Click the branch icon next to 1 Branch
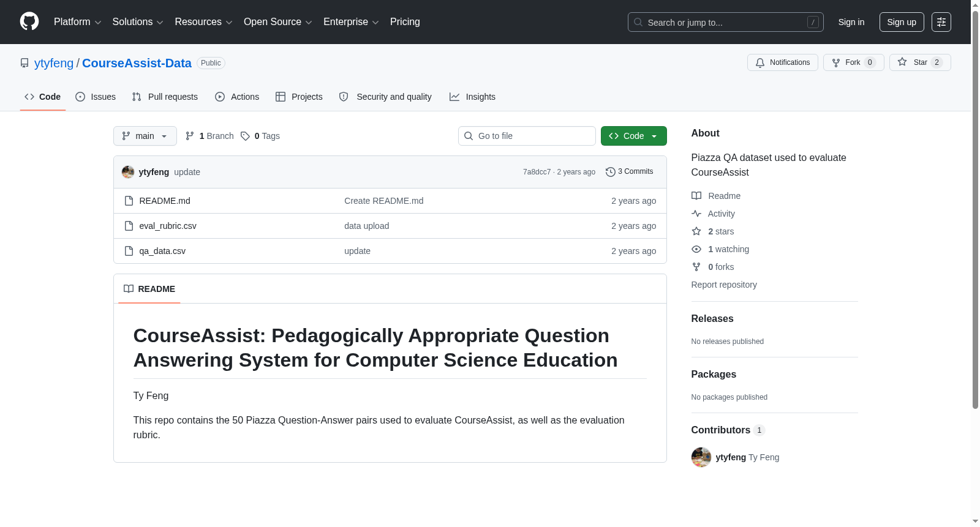 pyautogui.click(x=190, y=136)
